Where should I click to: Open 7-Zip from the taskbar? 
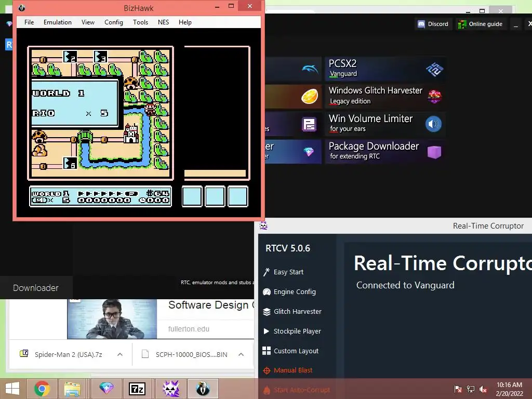tap(137, 389)
